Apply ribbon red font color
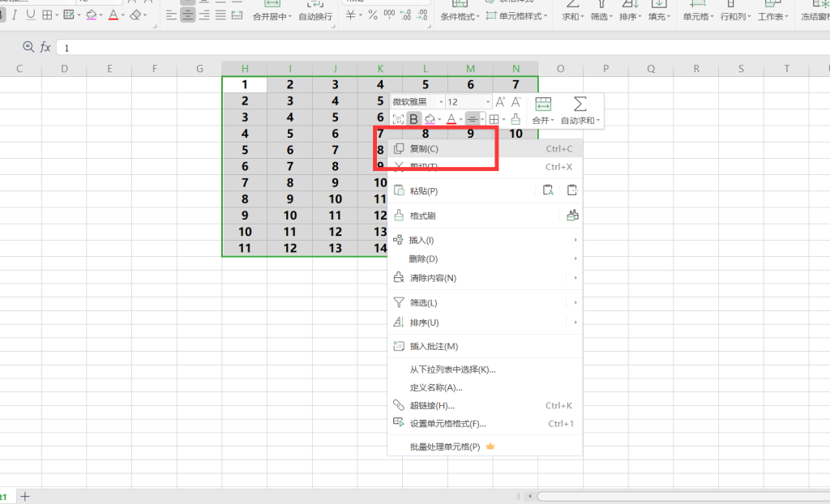Viewport: 830px width, 504px height. point(113,15)
